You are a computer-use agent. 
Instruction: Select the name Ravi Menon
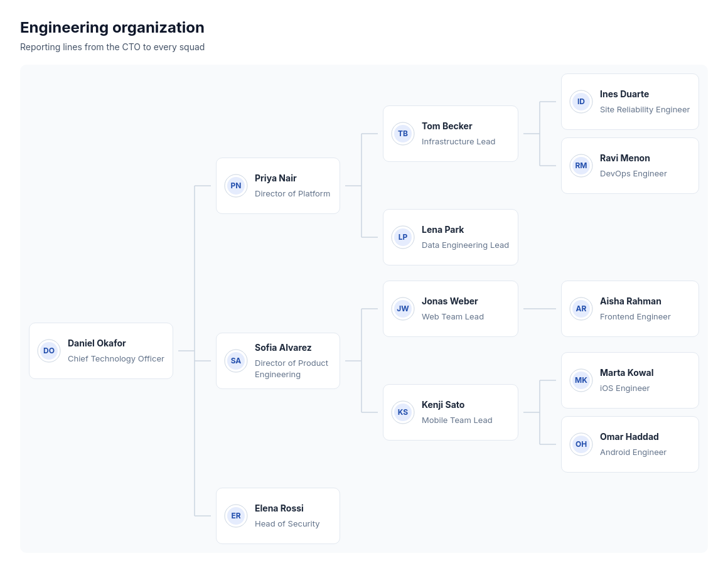(x=624, y=158)
